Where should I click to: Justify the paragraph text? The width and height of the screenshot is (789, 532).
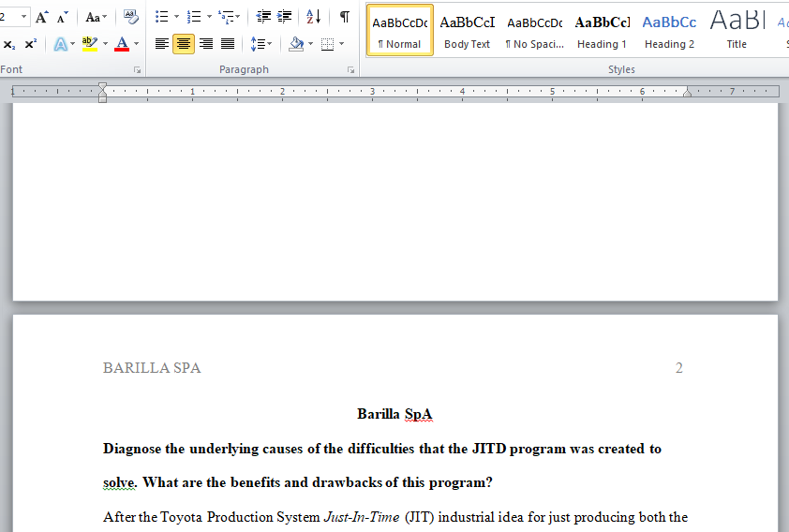pos(228,44)
